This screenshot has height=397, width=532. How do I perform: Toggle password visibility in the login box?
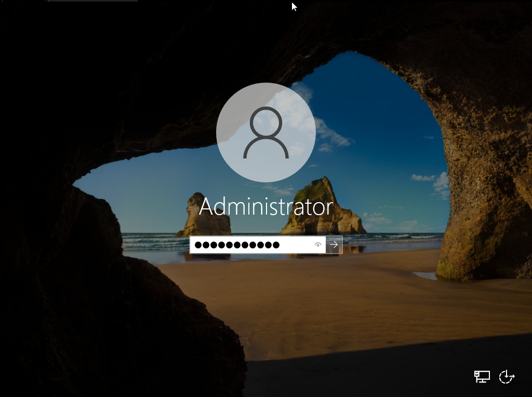(318, 245)
